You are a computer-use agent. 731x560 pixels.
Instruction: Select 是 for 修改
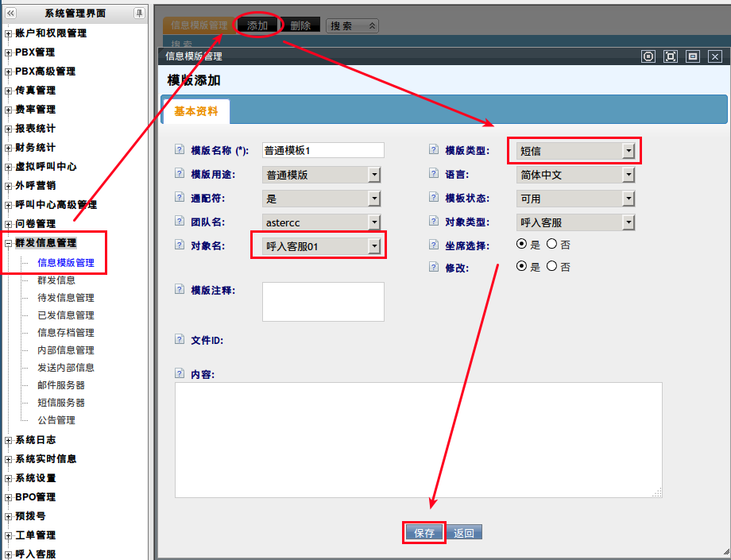coord(522,267)
